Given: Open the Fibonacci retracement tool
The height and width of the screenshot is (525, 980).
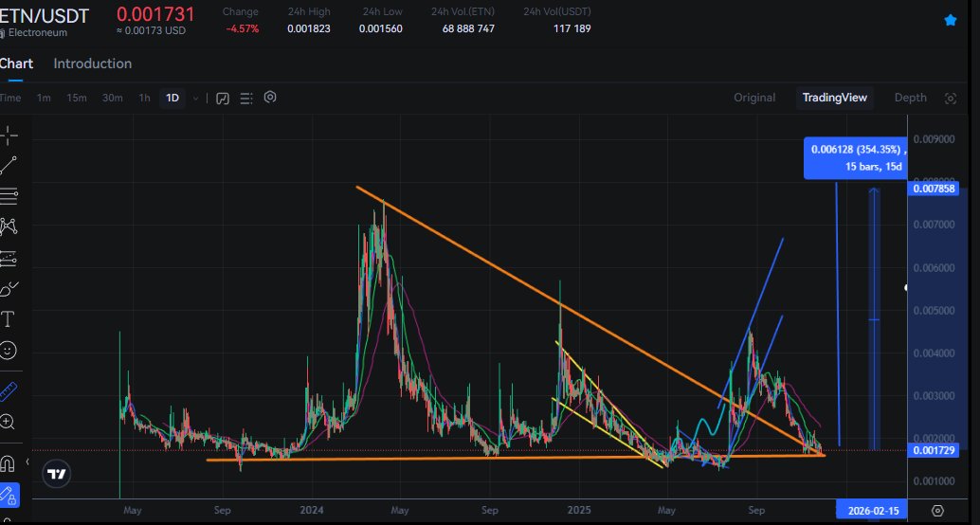Looking at the screenshot, I should [9, 196].
